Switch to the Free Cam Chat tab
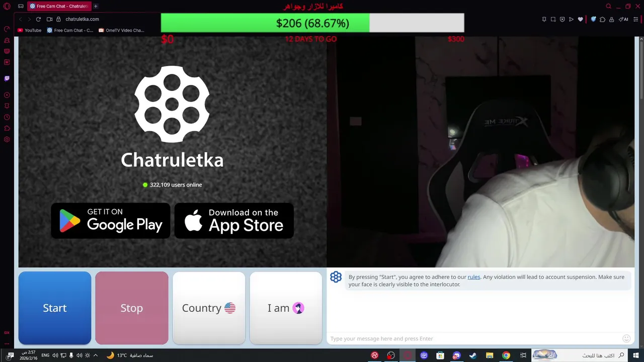644x362 pixels. (58, 7)
